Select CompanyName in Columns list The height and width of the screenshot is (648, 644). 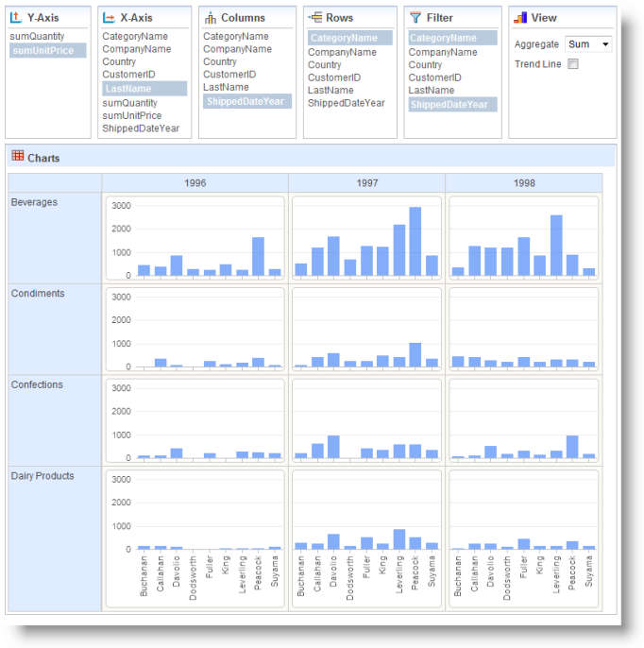(237, 49)
